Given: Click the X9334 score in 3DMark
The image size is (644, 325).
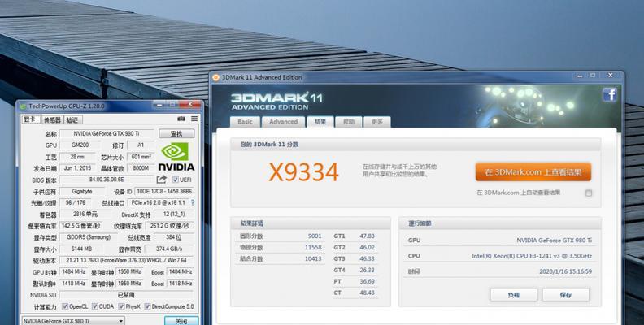Looking at the screenshot, I should point(303,172).
